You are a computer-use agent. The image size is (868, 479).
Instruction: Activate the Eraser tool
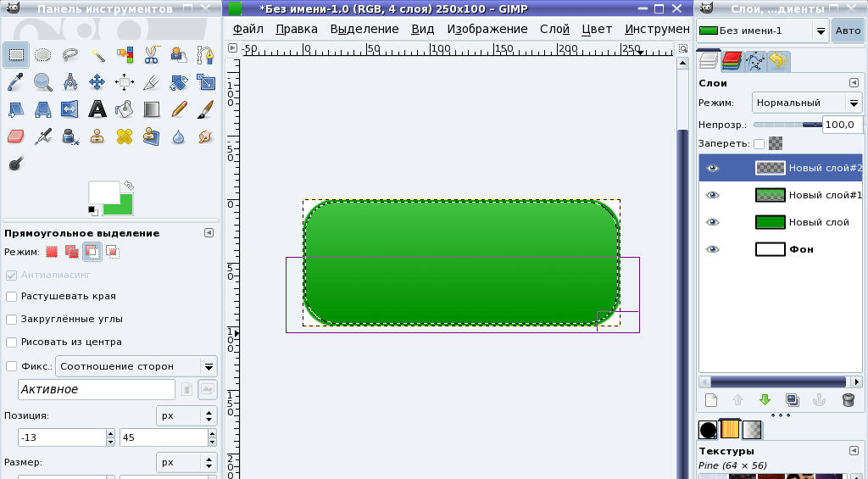(15, 136)
